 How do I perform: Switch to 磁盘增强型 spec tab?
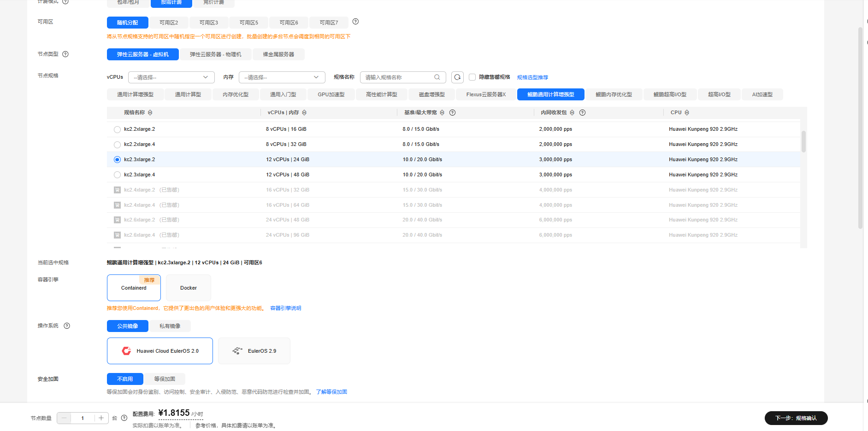coord(431,94)
